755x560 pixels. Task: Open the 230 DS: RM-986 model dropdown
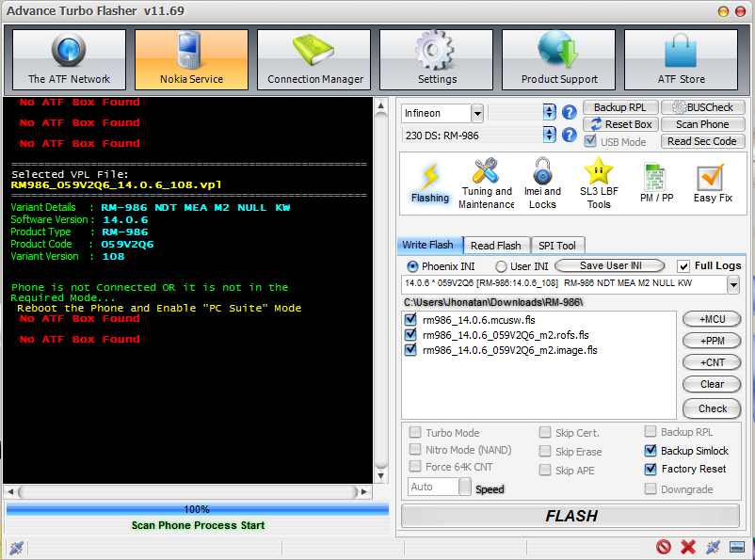point(550,136)
